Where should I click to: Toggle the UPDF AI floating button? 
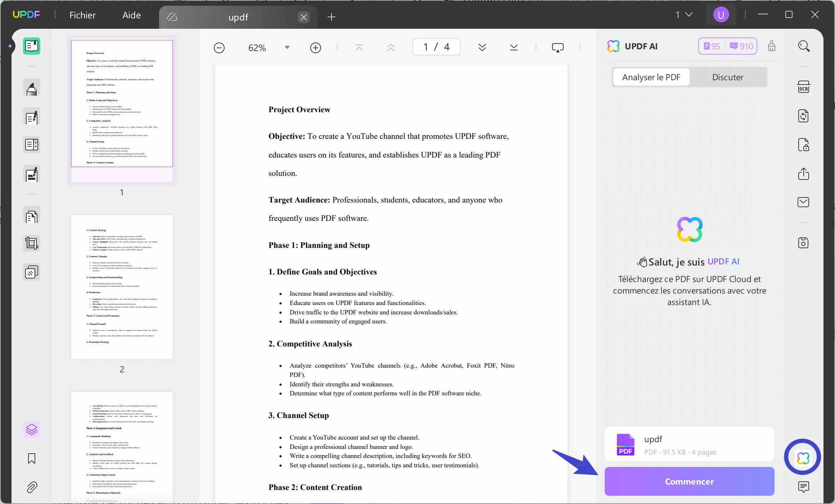(x=803, y=458)
